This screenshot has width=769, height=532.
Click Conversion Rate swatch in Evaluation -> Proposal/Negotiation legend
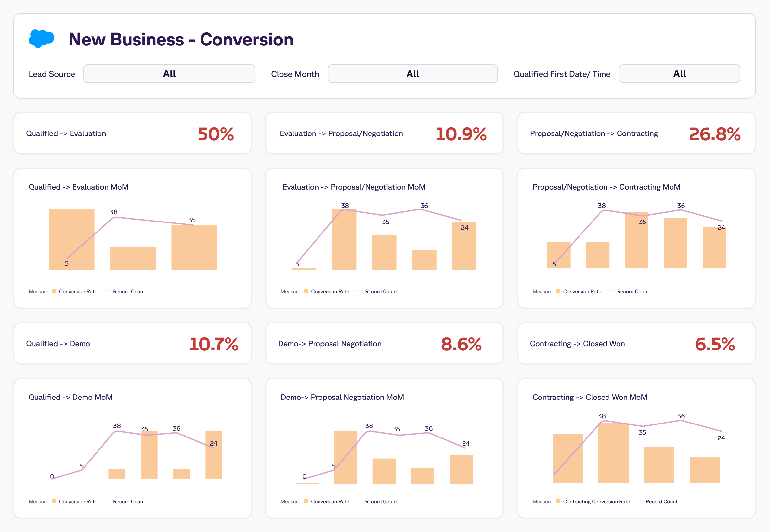[306, 291]
